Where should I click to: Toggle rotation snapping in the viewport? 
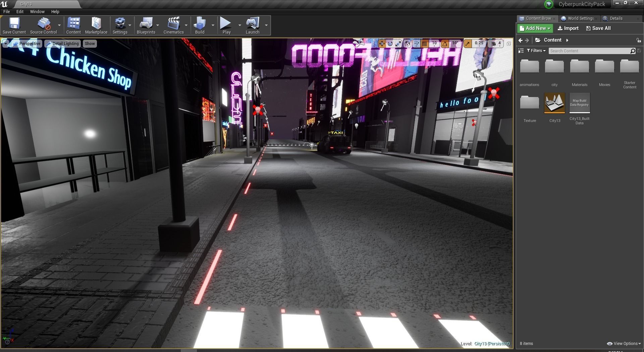click(x=445, y=44)
